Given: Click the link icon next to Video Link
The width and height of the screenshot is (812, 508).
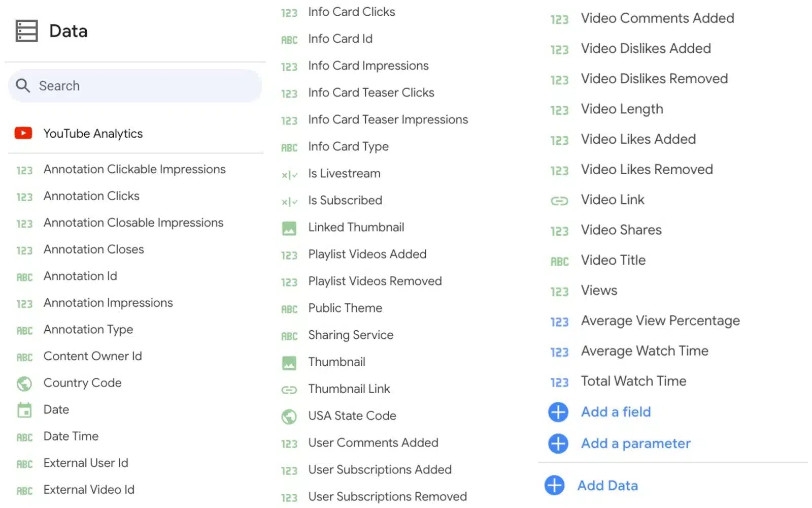Looking at the screenshot, I should pos(559,201).
